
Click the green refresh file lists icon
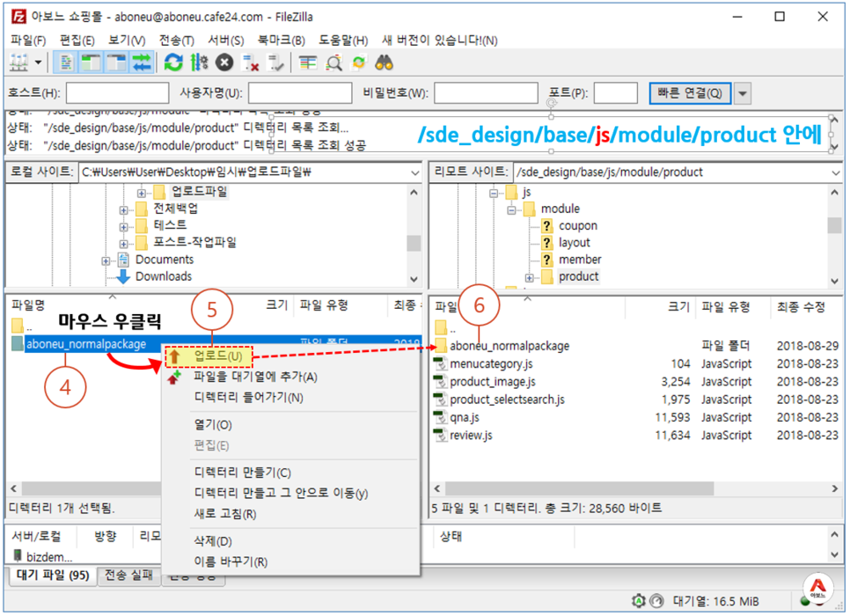pos(173,62)
